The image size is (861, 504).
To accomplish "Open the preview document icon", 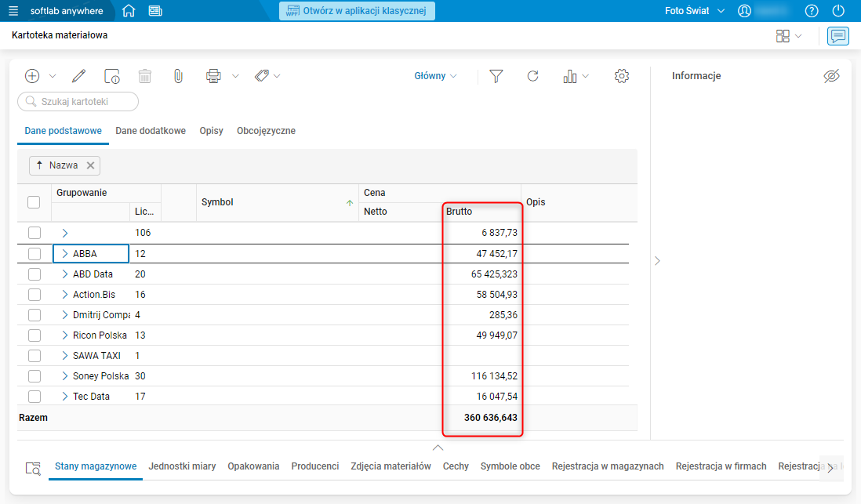I will pos(112,76).
